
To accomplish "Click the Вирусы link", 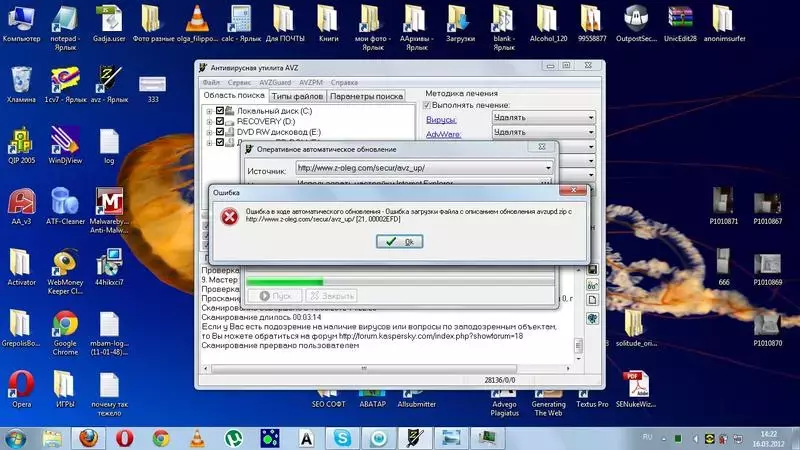I will click(x=441, y=119).
